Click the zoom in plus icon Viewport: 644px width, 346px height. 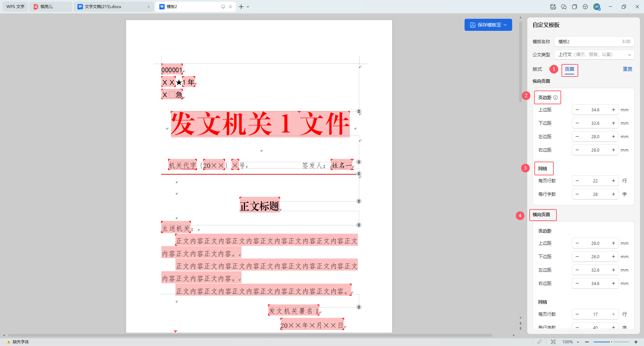point(636,342)
